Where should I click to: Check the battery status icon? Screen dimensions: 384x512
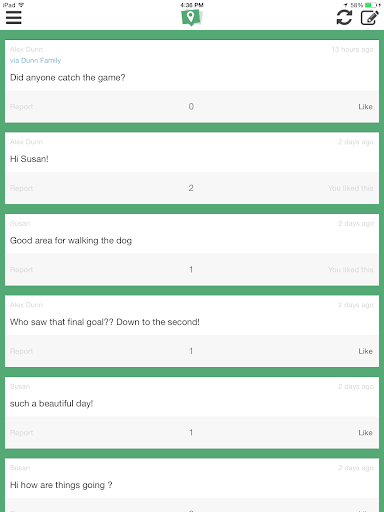click(x=372, y=5)
